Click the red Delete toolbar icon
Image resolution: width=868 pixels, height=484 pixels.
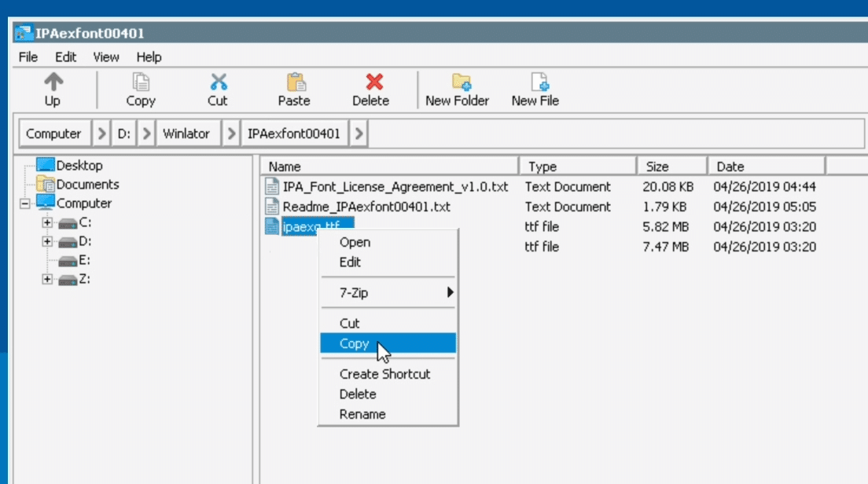coord(374,82)
